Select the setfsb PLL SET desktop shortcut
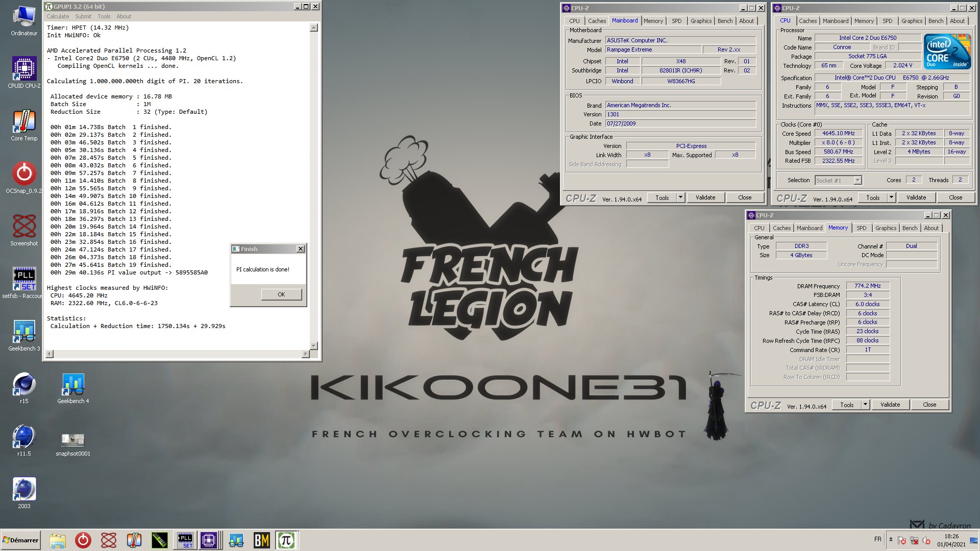980x551 pixels. [x=24, y=283]
